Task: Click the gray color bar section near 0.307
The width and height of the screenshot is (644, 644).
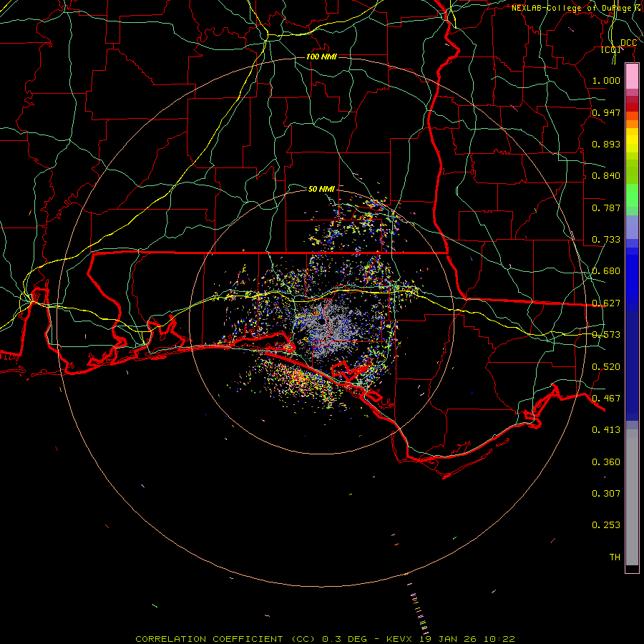Action: tap(632, 493)
